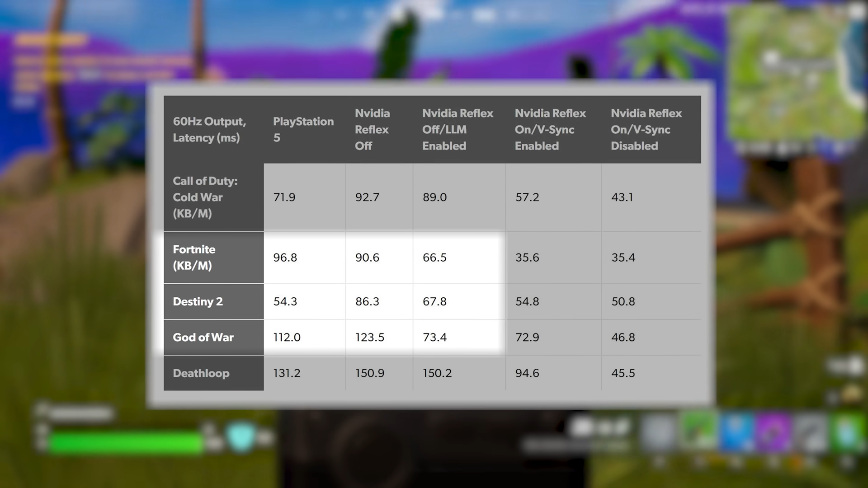Click the Reflex On/V-Sync Enabled header
868x488 pixels.
point(550,129)
